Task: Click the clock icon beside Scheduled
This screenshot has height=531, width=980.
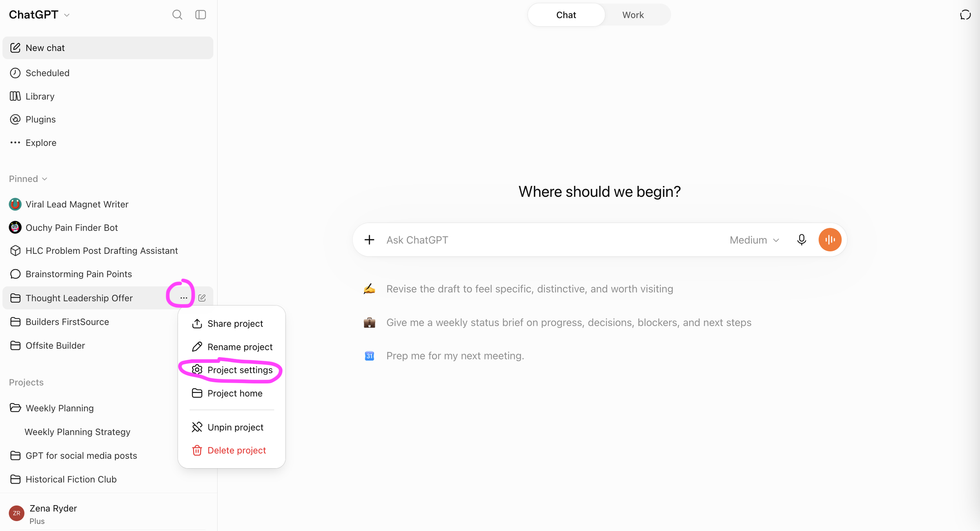Action: 15,73
